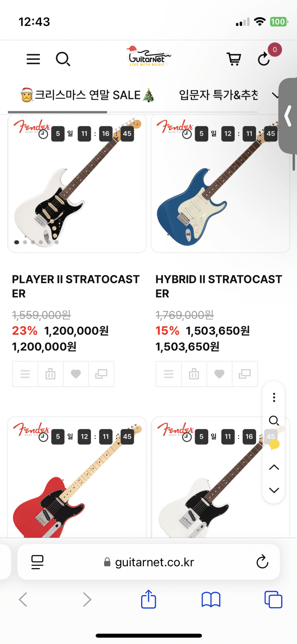The image size is (297, 644).
Task: Select first image dot on white Stratocaster
Action: [x=16, y=242]
